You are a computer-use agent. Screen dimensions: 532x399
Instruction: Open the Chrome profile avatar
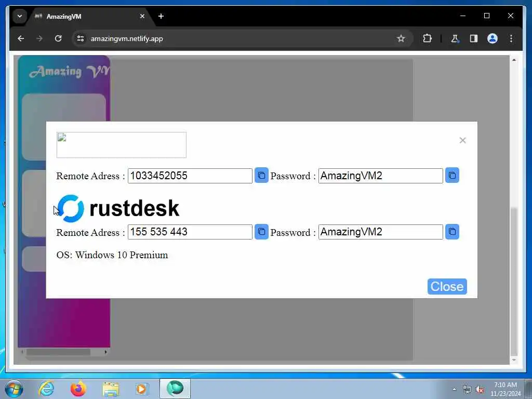click(493, 38)
